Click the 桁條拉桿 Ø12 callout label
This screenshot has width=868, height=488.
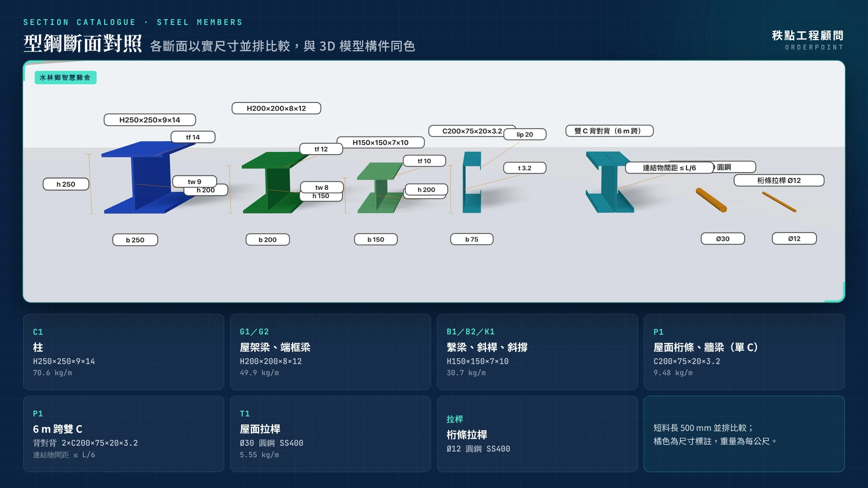coord(779,180)
